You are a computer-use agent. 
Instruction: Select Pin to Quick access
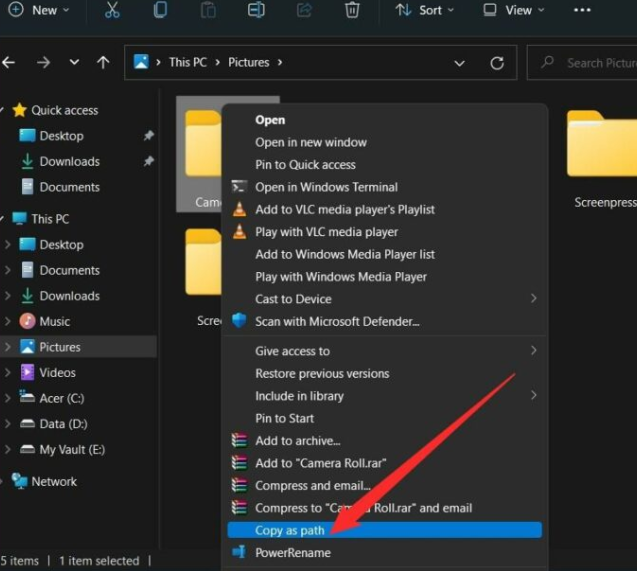click(x=384, y=165)
